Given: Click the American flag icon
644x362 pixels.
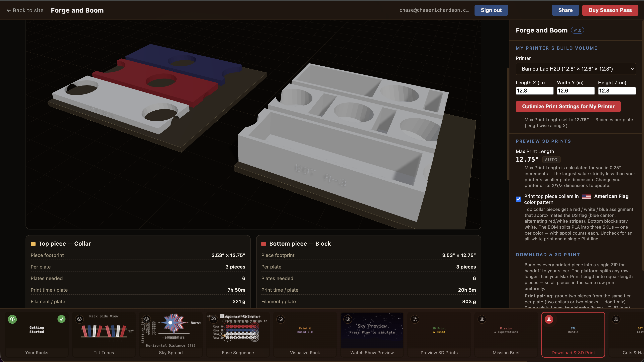Looking at the screenshot, I should pyautogui.click(x=586, y=197).
